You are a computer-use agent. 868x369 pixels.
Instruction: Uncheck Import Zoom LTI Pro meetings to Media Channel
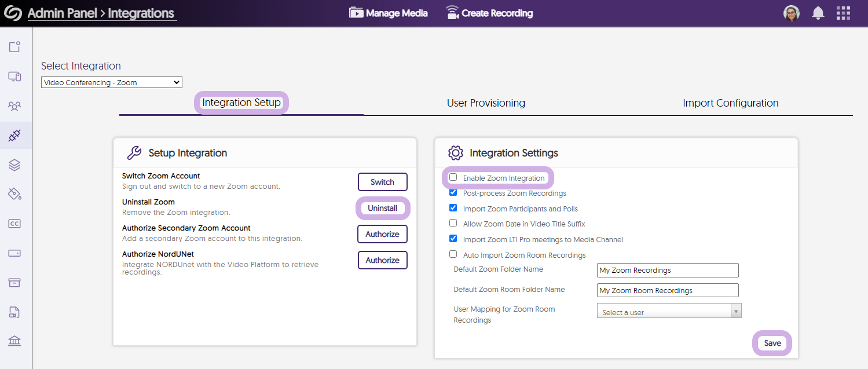coord(453,239)
